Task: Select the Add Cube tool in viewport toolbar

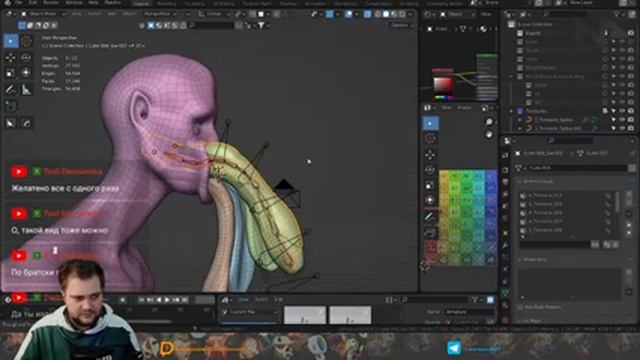Action: pos(11,106)
